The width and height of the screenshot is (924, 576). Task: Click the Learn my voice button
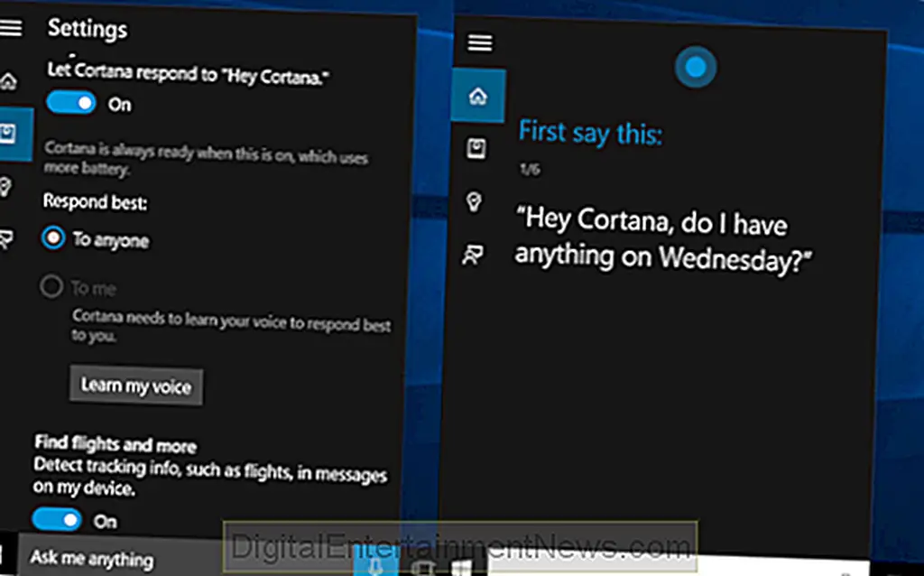pyautogui.click(x=136, y=386)
